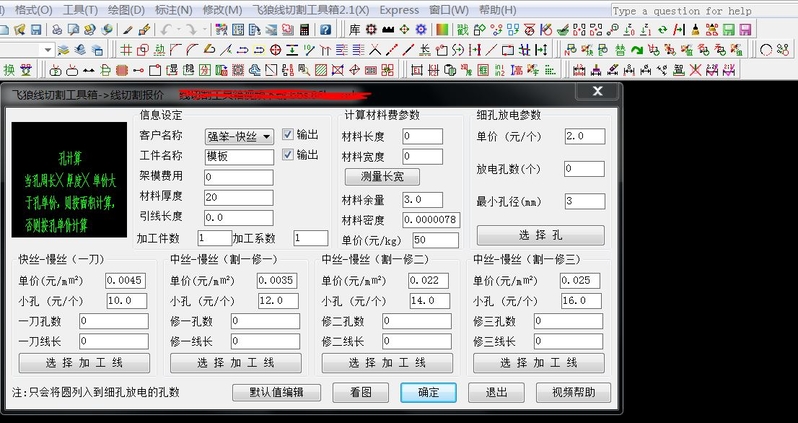Click the blue gear icon
The width and height of the screenshot is (798, 423).
pos(421,30)
